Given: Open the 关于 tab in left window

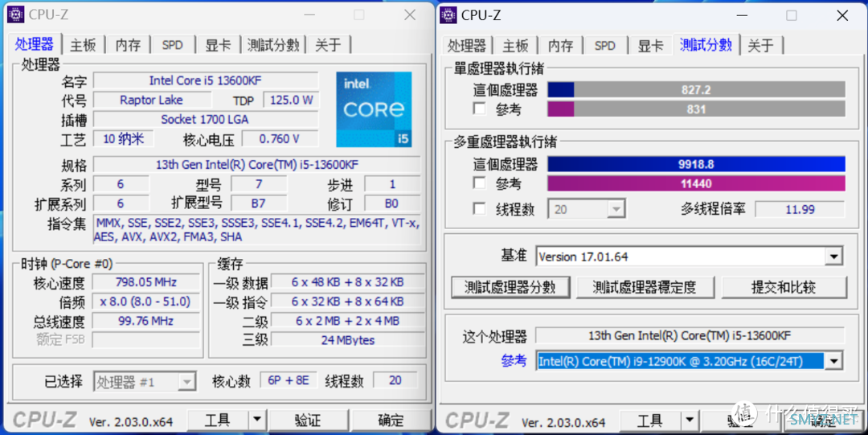Looking at the screenshot, I should 328,45.
